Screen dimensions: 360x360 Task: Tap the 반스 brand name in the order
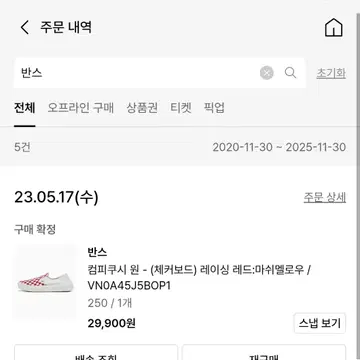pyautogui.click(x=97, y=252)
